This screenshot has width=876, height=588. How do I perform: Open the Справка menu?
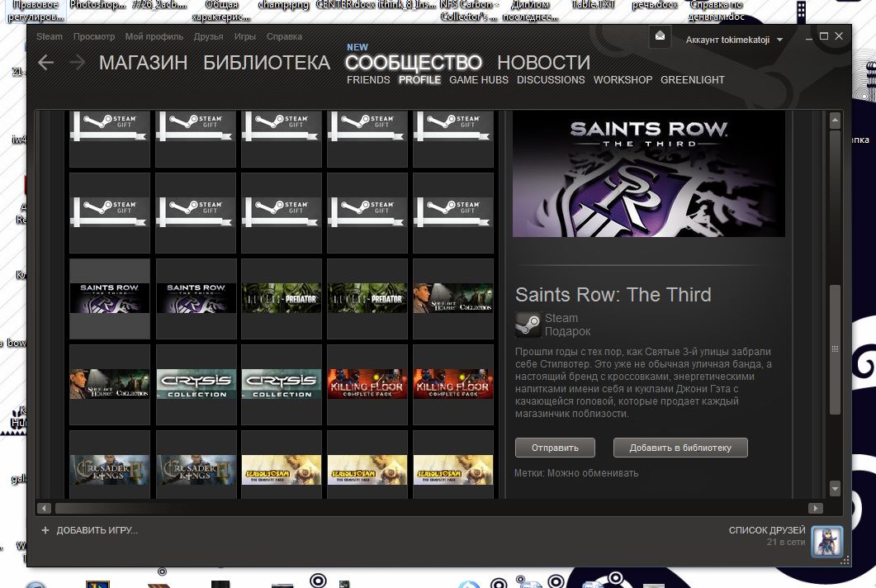(x=284, y=36)
